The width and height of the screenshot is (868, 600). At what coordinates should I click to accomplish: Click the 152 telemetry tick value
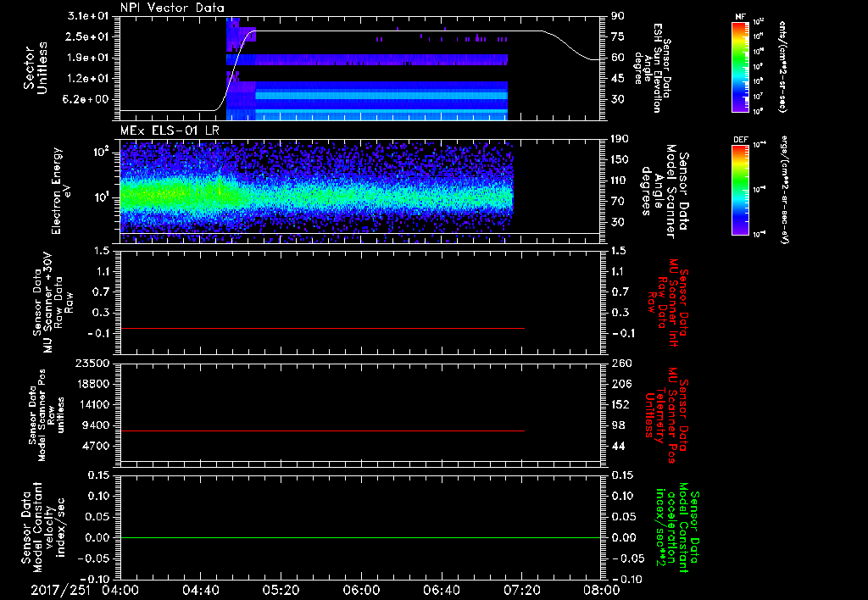click(x=620, y=404)
